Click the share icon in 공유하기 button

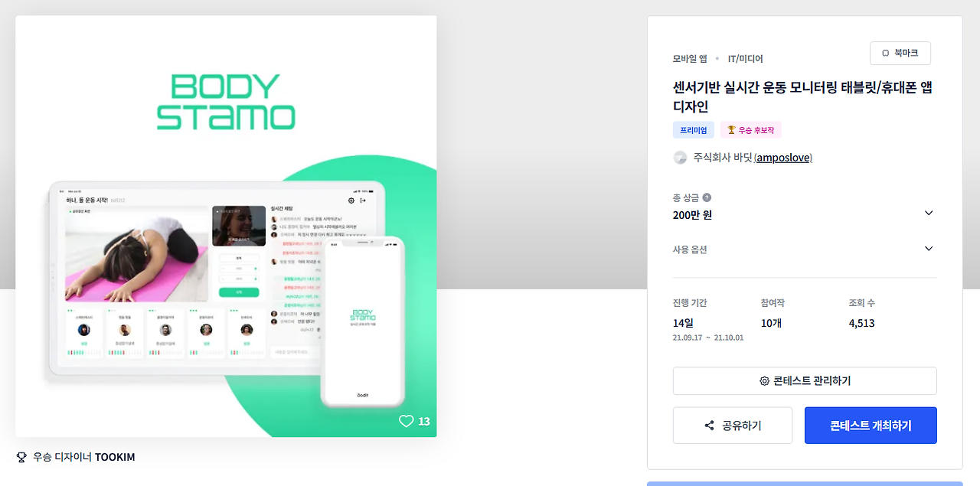click(709, 426)
